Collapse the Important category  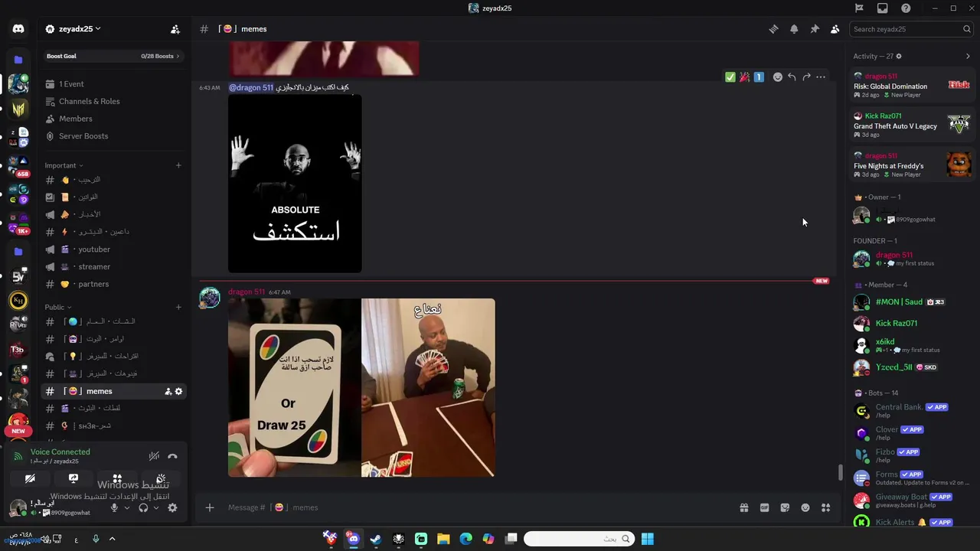tap(64, 165)
